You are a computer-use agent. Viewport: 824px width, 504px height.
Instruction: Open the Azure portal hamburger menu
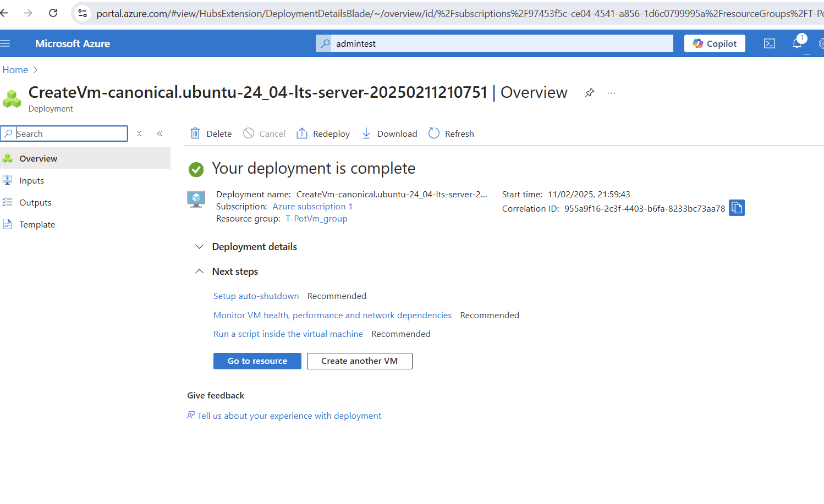tap(5, 43)
